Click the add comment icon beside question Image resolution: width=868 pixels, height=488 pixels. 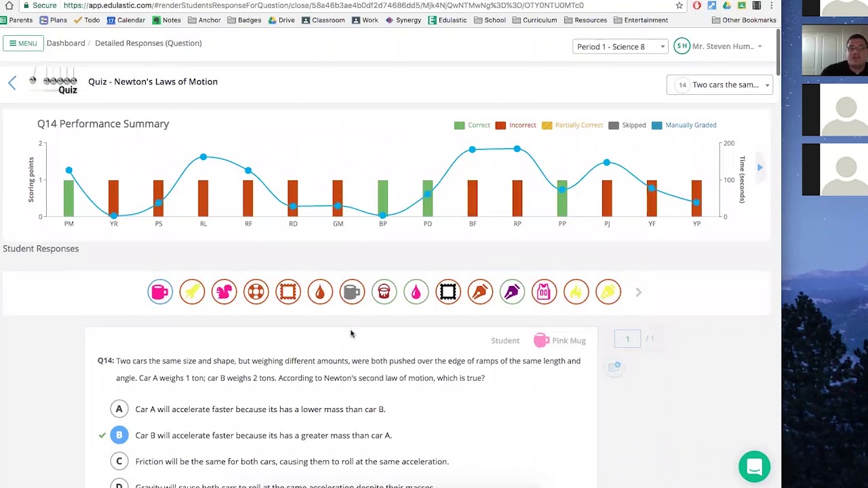pos(614,367)
